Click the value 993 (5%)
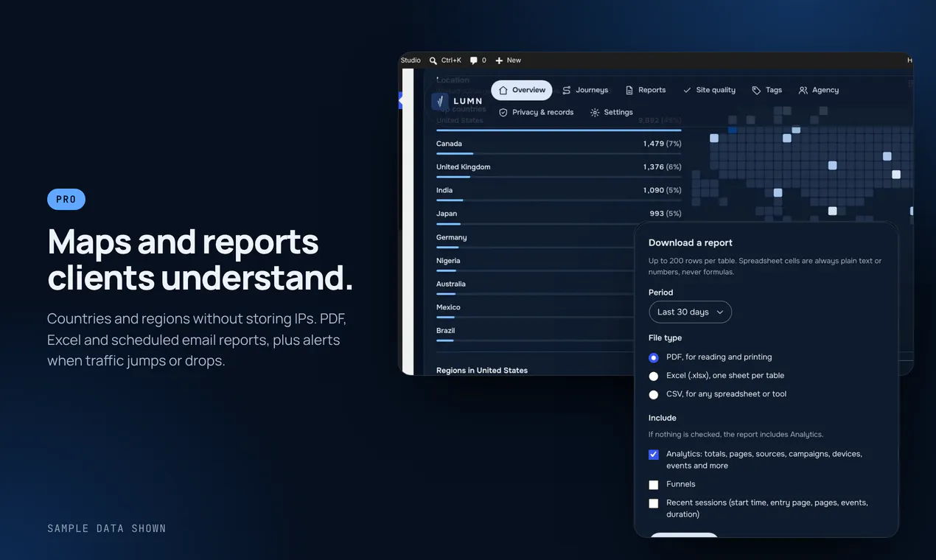 click(x=666, y=214)
